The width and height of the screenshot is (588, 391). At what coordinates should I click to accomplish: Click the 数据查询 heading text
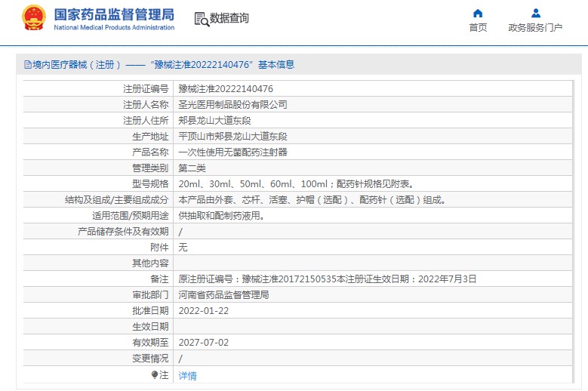pos(229,18)
